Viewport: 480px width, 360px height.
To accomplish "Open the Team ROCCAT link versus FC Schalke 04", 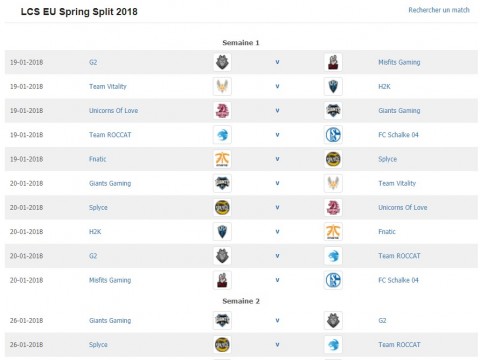I will tap(110, 135).
